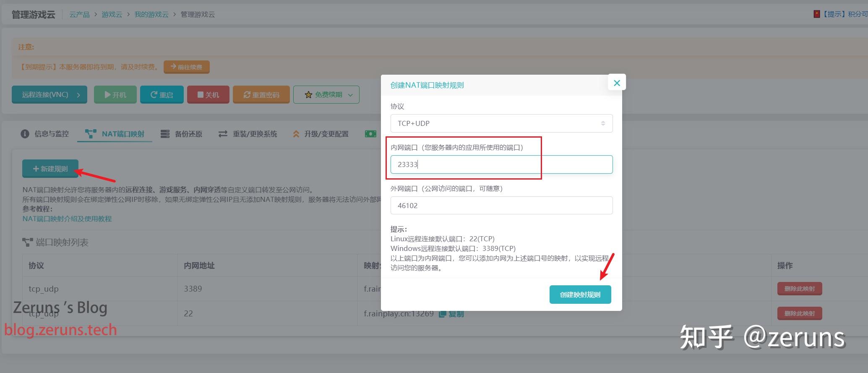Viewport: 868px width, 373px height.
Task: Open 远程连接(VNC)
Action: [50, 95]
